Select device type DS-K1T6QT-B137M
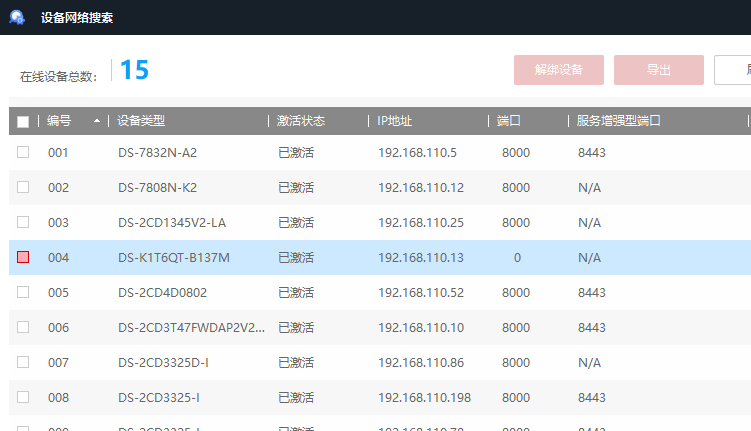The height and width of the screenshot is (431, 751). 174,258
